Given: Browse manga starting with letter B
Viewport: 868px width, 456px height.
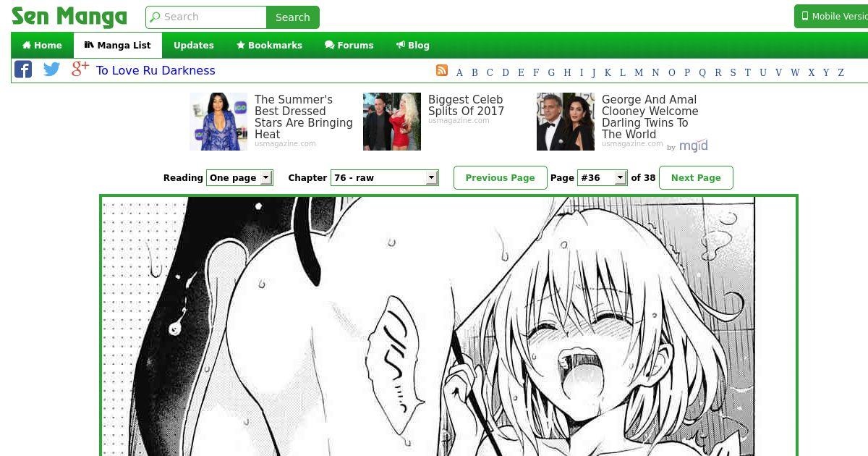Looking at the screenshot, I should pyautogui.click(x=475, y=72).
